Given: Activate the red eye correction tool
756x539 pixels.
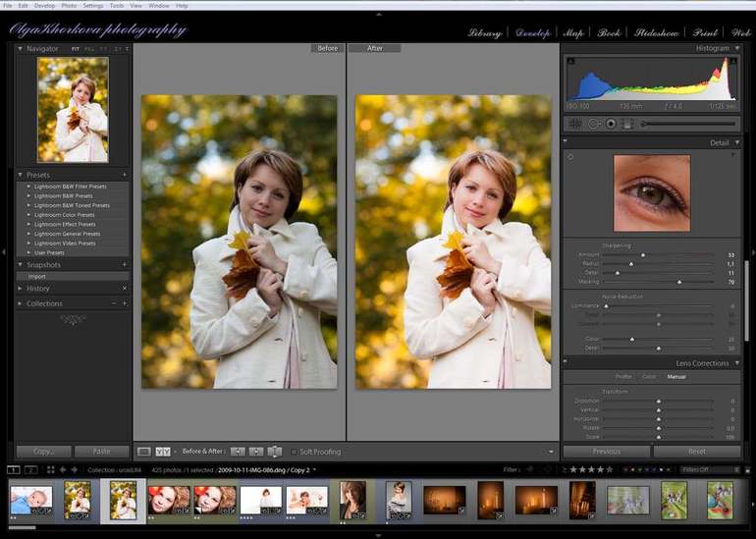Looking at the screenshot, I should [610, 124].
